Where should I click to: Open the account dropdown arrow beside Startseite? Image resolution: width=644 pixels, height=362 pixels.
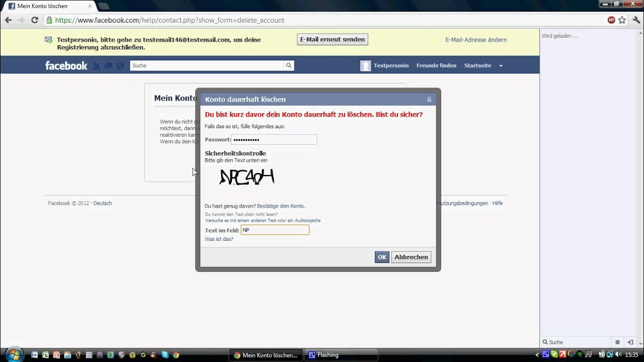click(x=501, y=66)
